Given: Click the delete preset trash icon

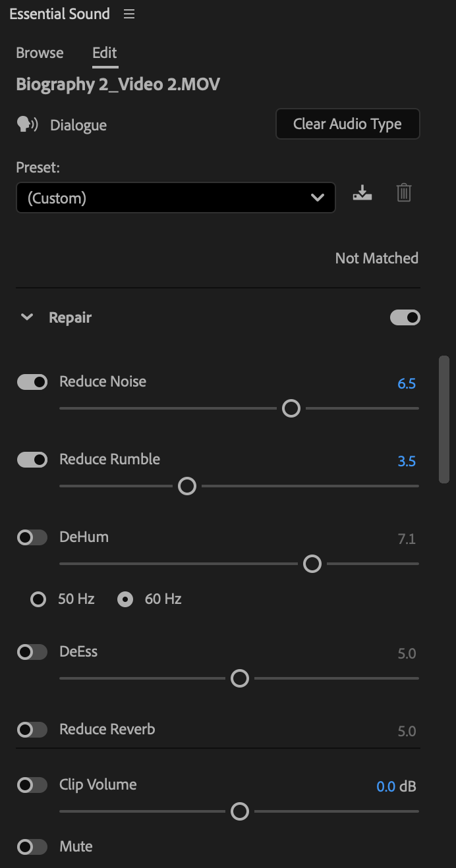Looking at the screenshot, I should 404,193.
